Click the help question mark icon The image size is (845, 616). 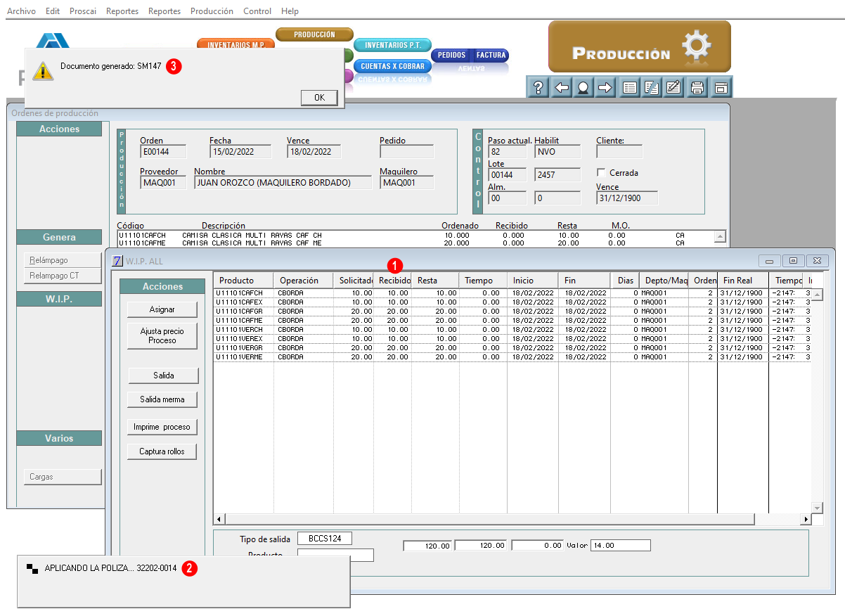pyautogui.click(x=538, y=88)
